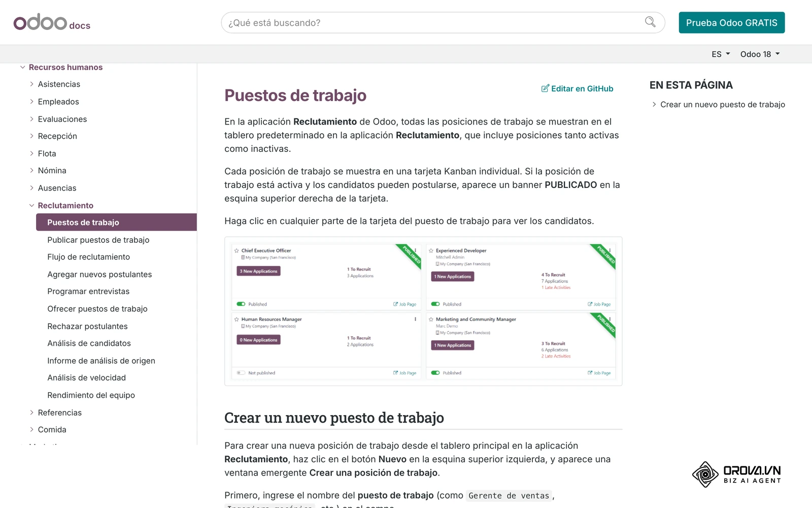The image size is (812, 508).
Task: Open Agregar nuevos postulantes page
Action: coord(99,274)
